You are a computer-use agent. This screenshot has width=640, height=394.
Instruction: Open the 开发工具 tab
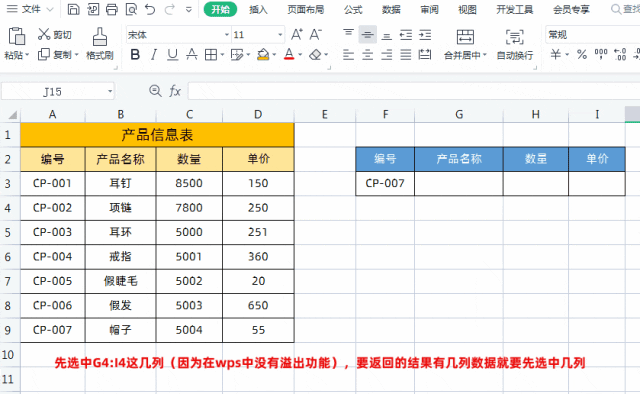coord(514,9)
